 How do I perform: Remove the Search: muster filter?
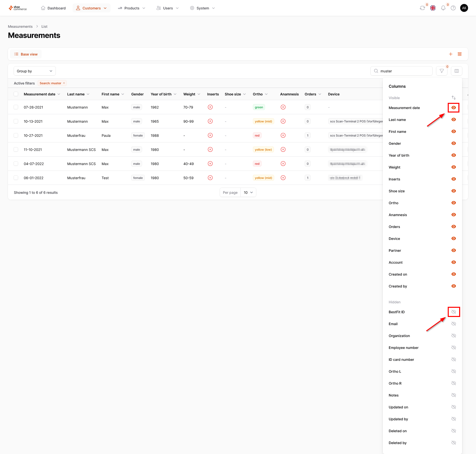click(64, 83)
